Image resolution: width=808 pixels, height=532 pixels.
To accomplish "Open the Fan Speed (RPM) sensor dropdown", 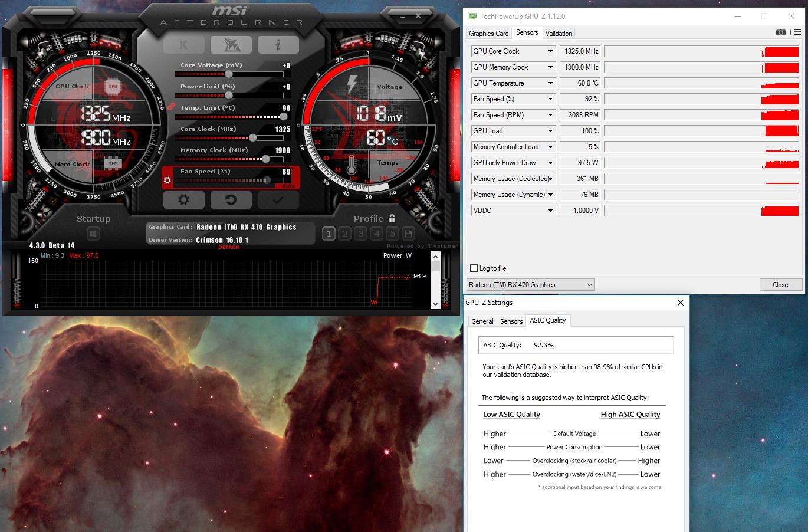I will pos(550,115).
